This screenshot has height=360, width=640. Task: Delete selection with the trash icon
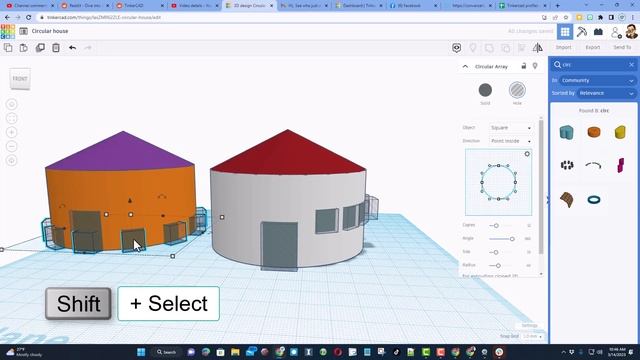pos(56,48)
